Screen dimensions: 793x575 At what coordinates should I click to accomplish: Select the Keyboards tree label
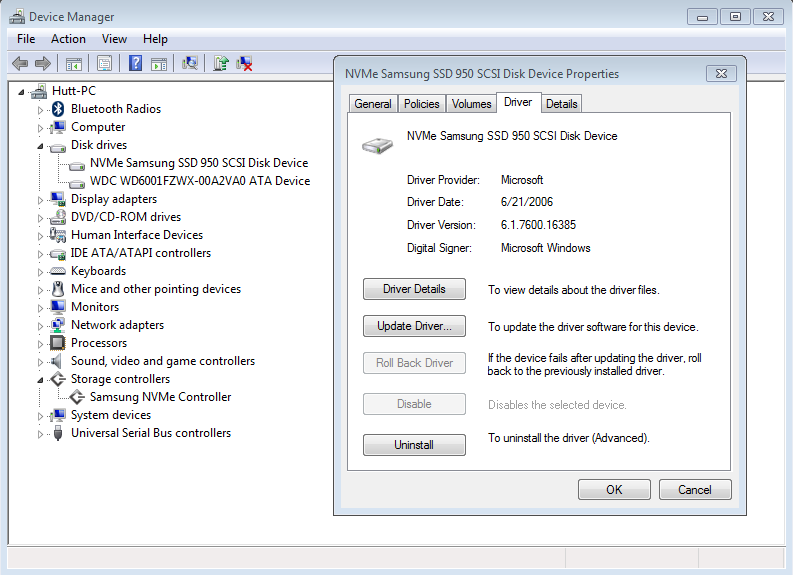click(x=99, y=271)
